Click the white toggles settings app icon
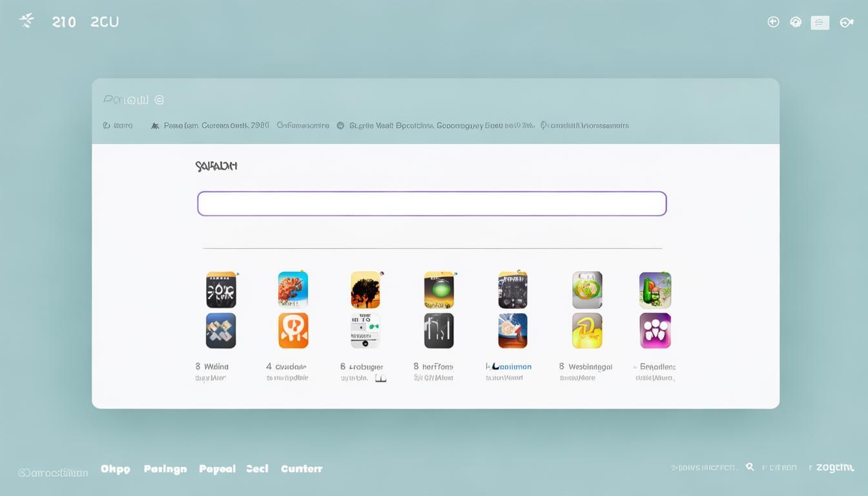Screen dimensions: 868x496 click(x=365, y=330)
